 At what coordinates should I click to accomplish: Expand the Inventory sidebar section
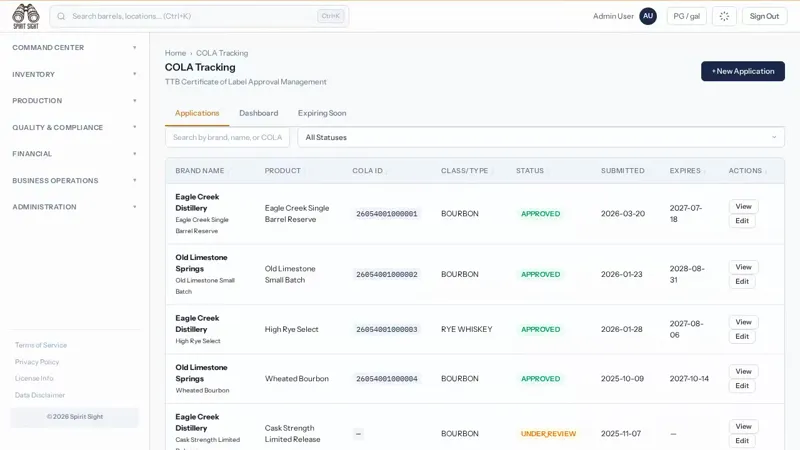click(x=74, y=74)
